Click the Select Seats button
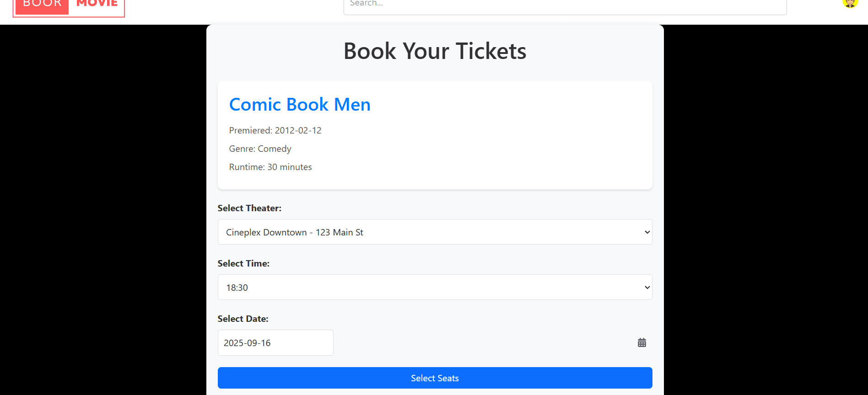The image size is (868, 395). (435, 378)
